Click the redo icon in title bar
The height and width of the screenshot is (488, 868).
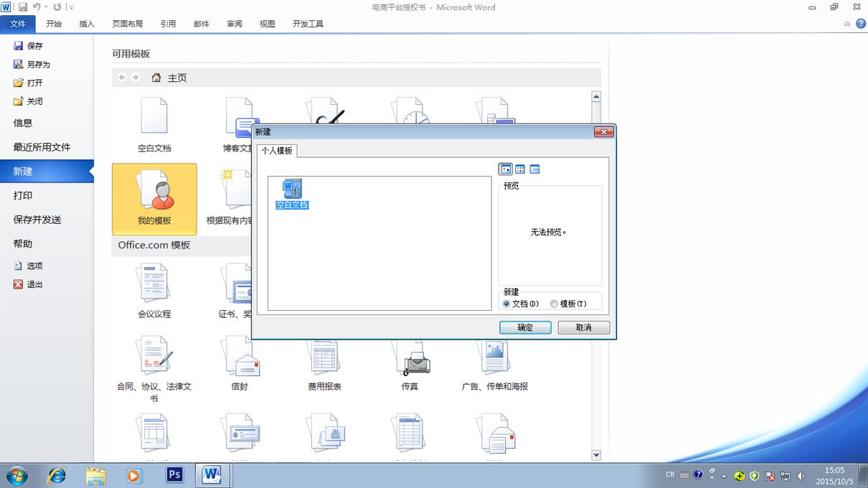click(57, 7)
